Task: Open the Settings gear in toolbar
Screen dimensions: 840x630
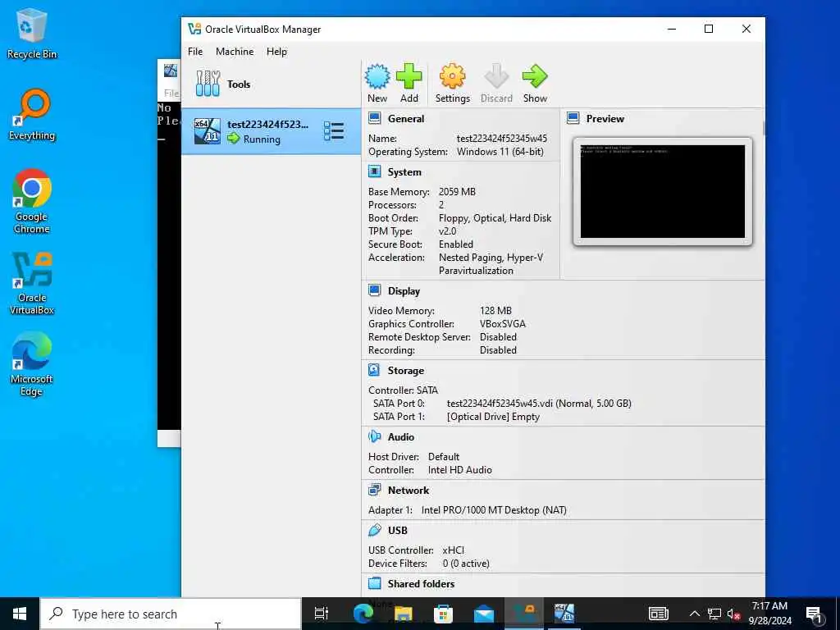Action: pos(452,83)
